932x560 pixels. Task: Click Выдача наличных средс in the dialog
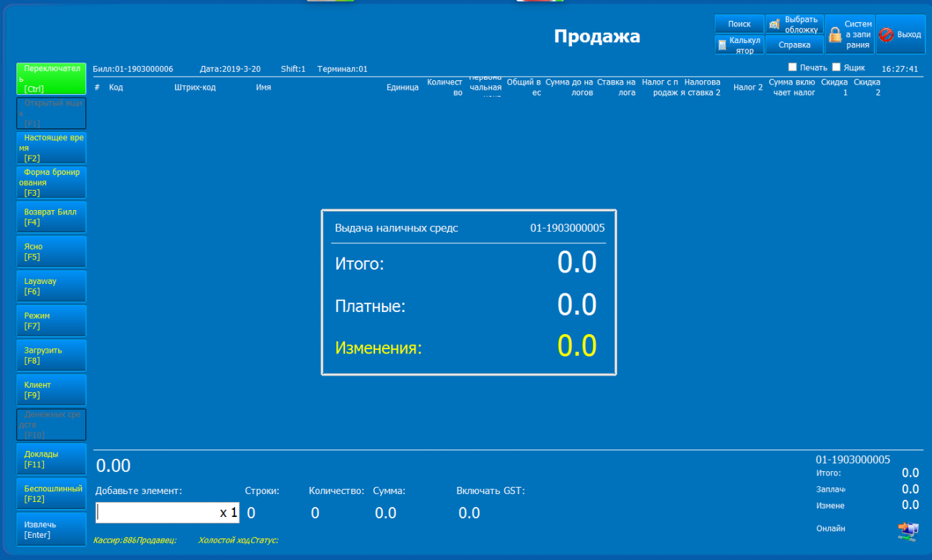(396, 229)
